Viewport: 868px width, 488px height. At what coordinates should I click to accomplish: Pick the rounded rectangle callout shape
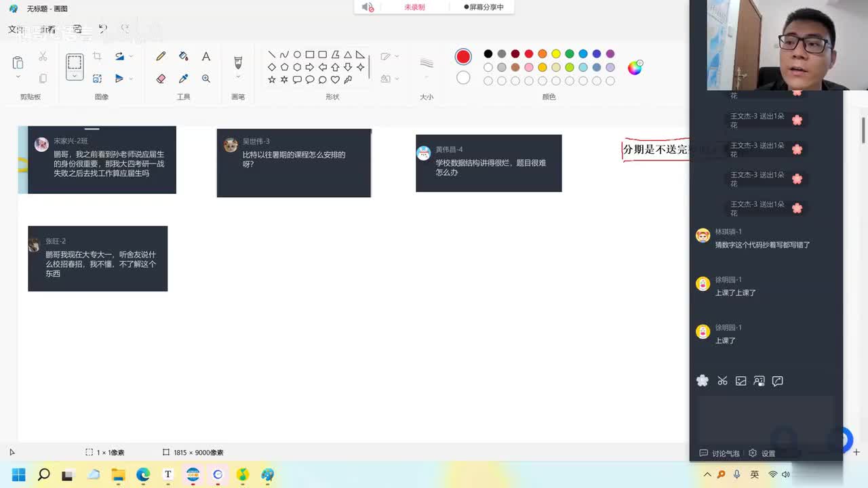297,79
